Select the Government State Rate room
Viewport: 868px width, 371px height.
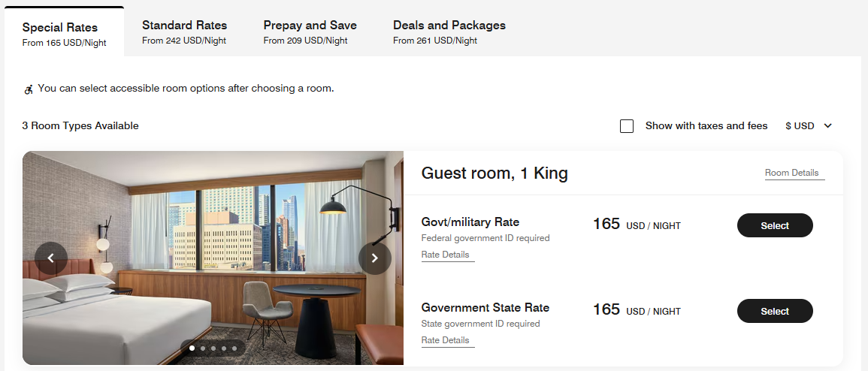click(775, 311)
